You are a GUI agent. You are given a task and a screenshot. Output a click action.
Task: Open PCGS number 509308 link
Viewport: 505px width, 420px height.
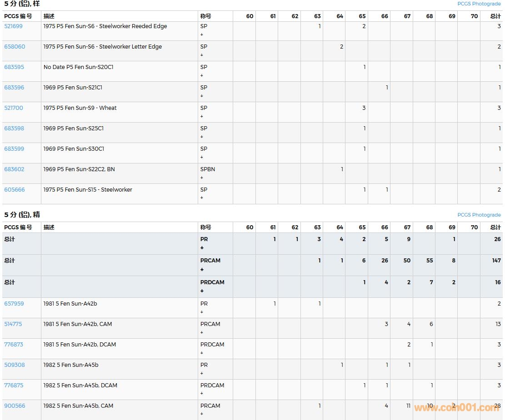[14, 365]
